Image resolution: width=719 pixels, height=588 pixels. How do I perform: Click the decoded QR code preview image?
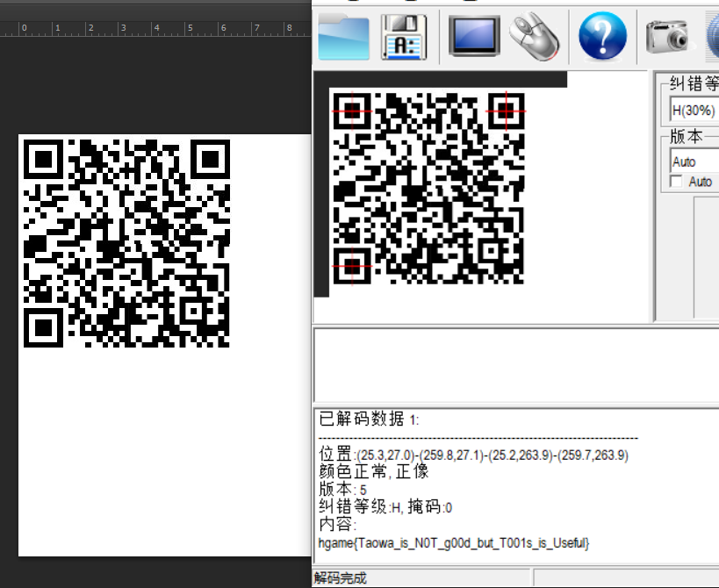coord(428,188)
